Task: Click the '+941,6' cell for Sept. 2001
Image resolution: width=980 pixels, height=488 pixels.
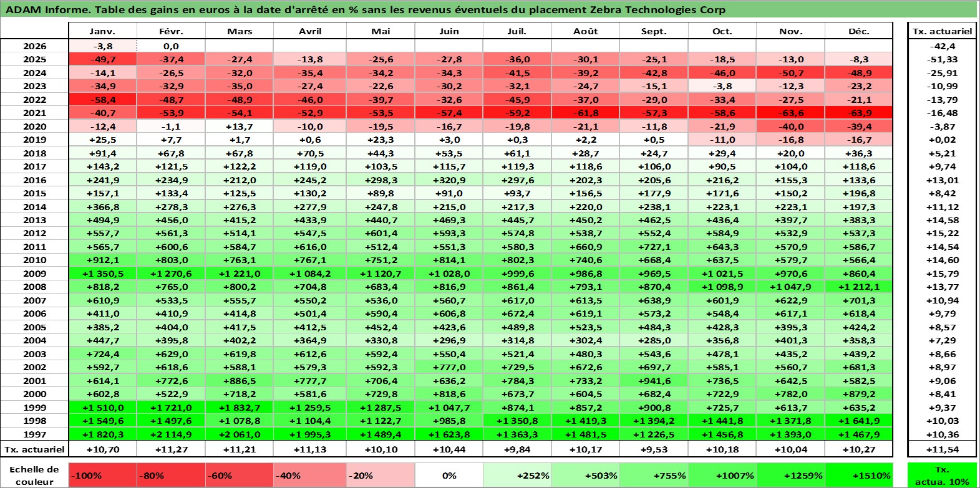Action: [654, 381]
